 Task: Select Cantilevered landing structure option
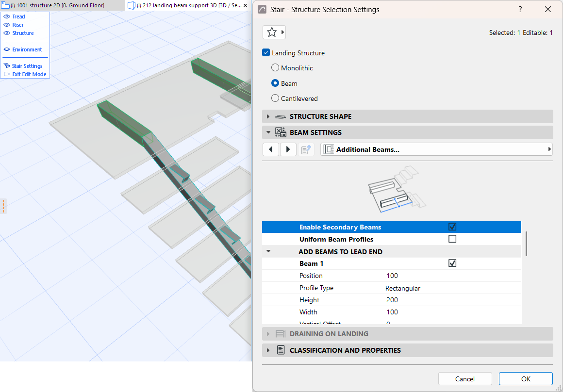275,98
